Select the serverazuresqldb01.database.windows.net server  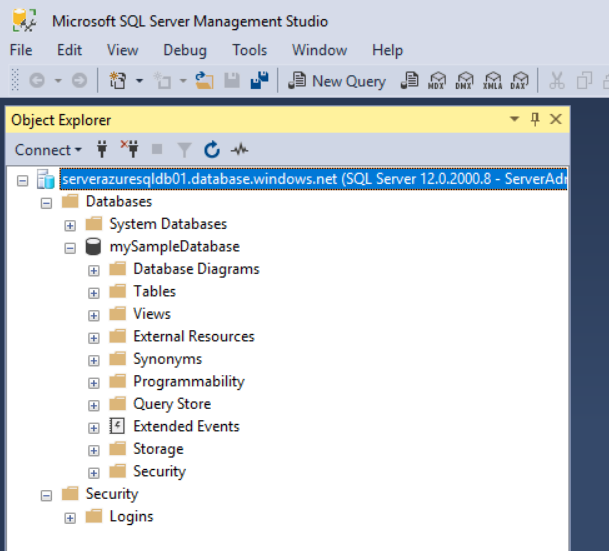[313, 179]
